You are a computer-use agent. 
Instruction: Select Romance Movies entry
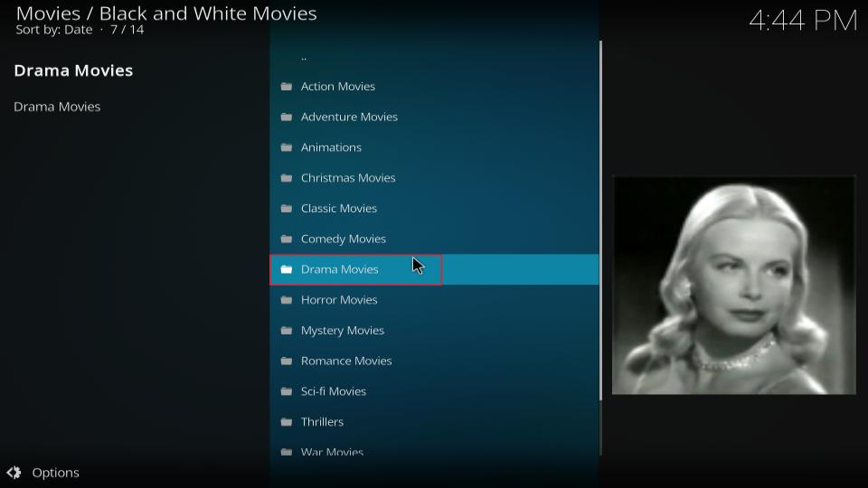[x=434, y=361]
